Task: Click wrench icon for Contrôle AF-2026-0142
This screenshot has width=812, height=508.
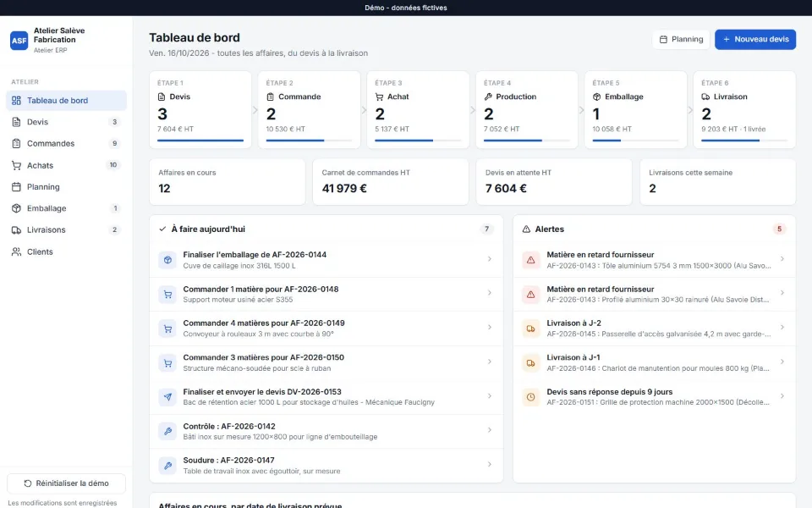Action: coord(167,431)
